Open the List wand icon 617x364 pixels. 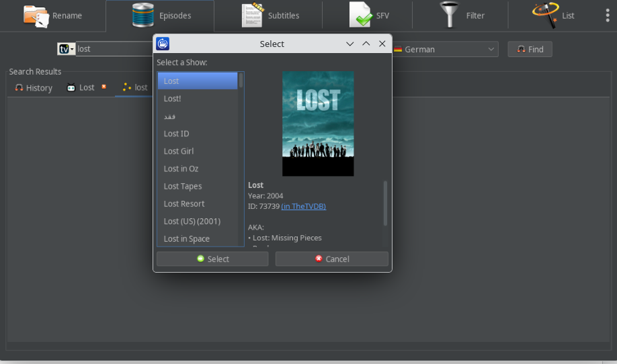546,15
